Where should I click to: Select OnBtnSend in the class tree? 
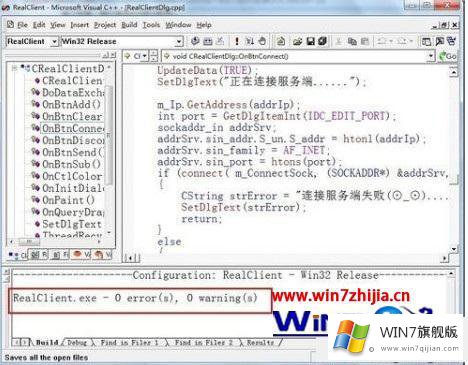tap(73, 152)
